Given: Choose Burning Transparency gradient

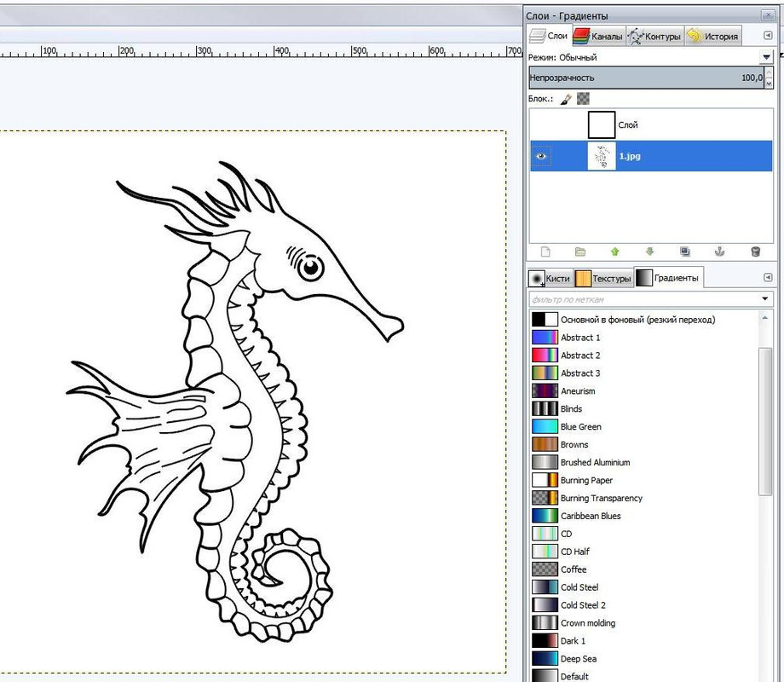Looking at the screenshot, I should click(x=645, y=498).
